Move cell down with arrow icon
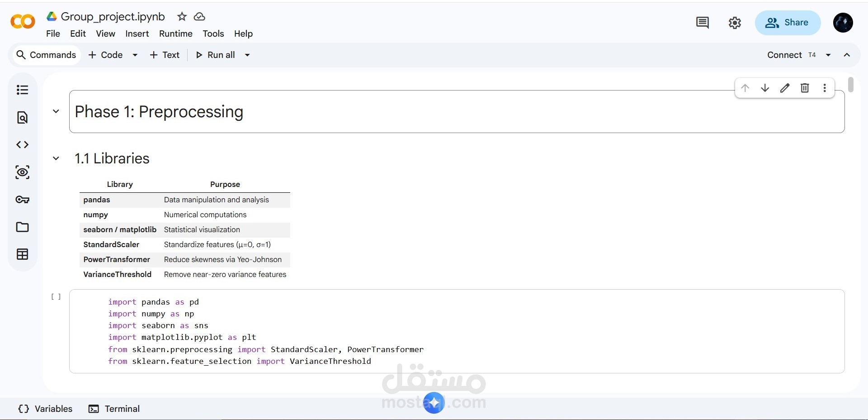This screenshot has height=420, width=868. (765, 88)
